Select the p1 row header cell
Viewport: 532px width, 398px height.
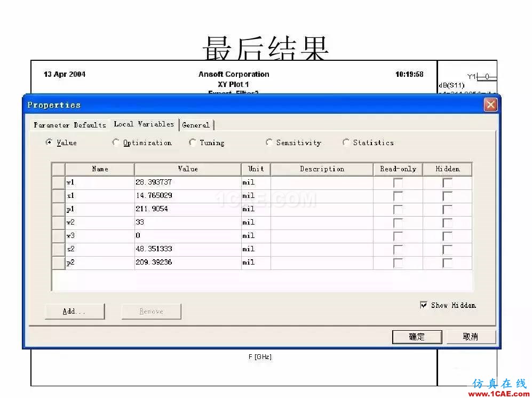pyautogui.click(x=58, y=209)
